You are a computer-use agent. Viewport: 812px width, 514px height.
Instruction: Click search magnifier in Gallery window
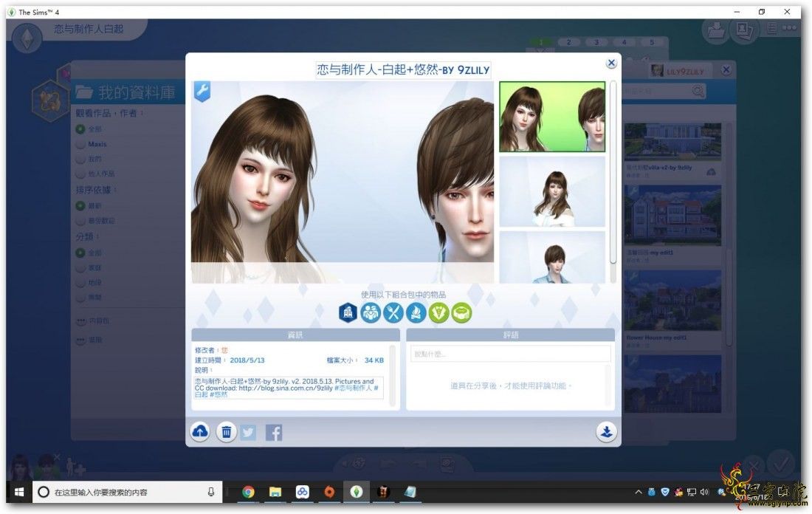698,91
